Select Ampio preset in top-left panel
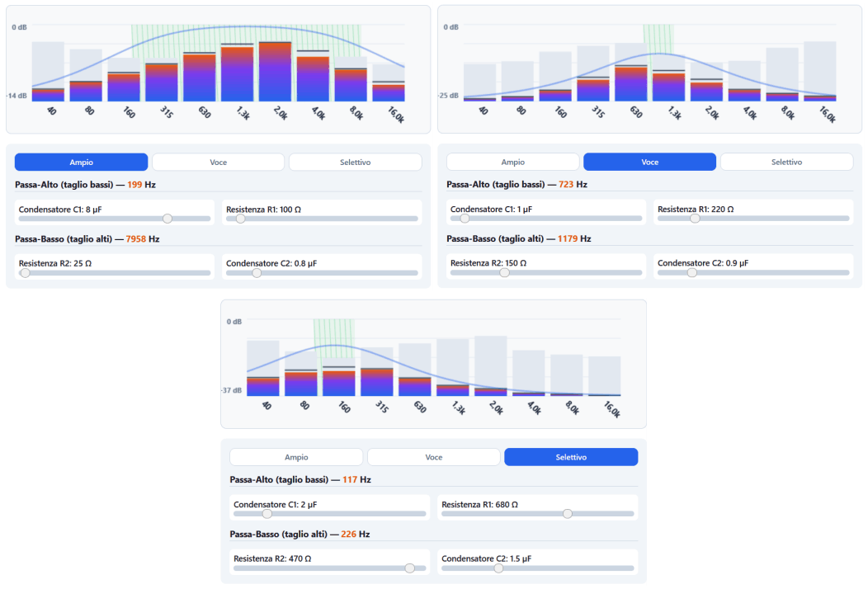868x589 pixels. [82, 163]
